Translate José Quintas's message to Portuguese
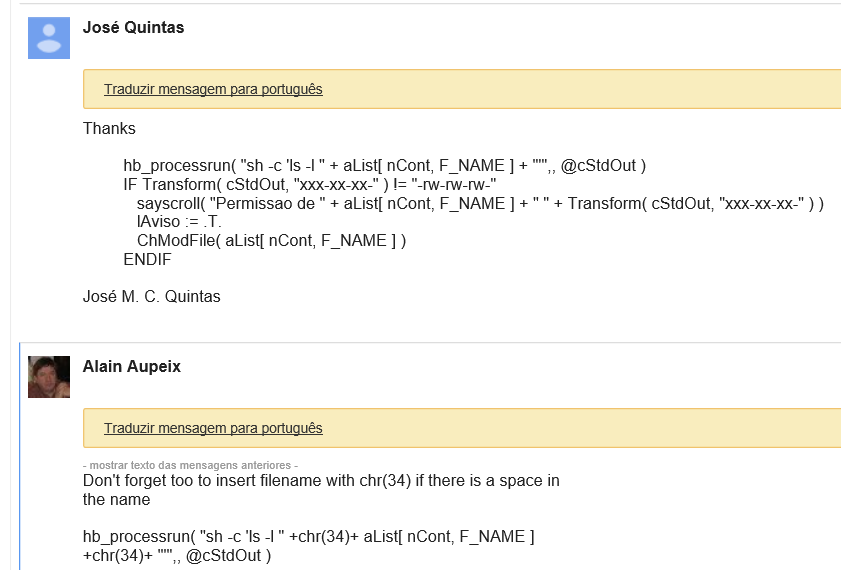 coord(213,89)
